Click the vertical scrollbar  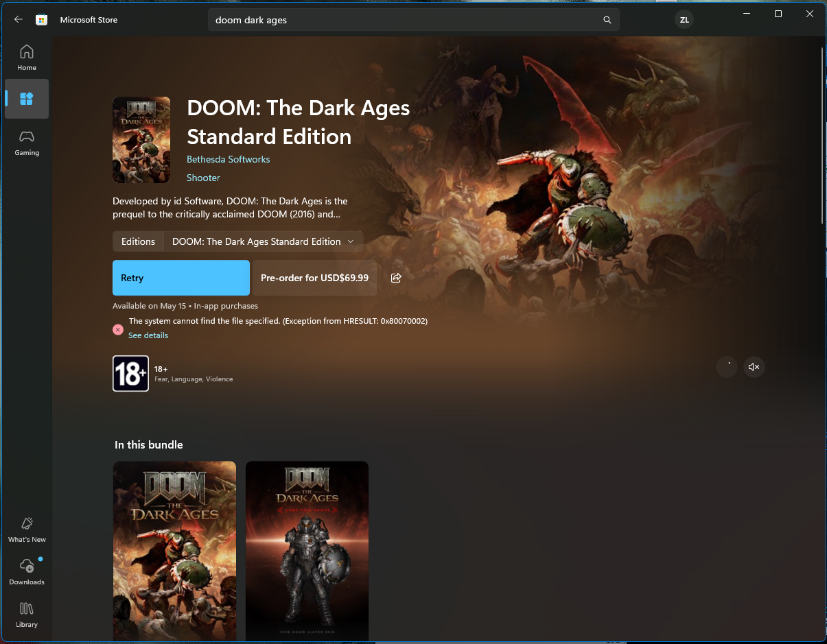[x=822, y=136]
